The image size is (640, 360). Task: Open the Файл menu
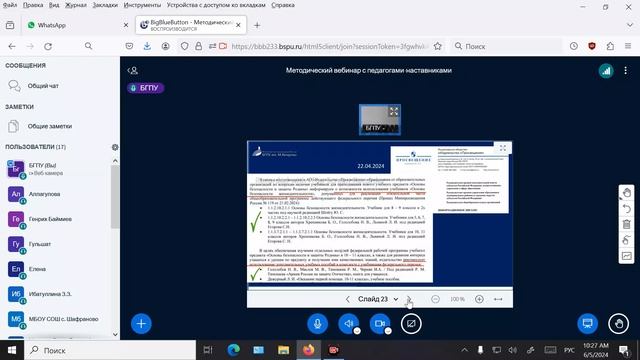coord(10,5)
